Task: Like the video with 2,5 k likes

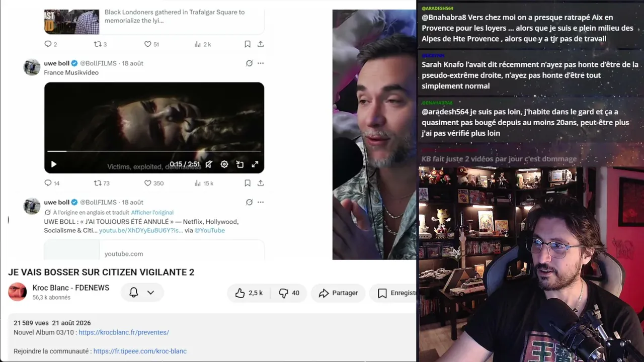Action: [249, 293]
